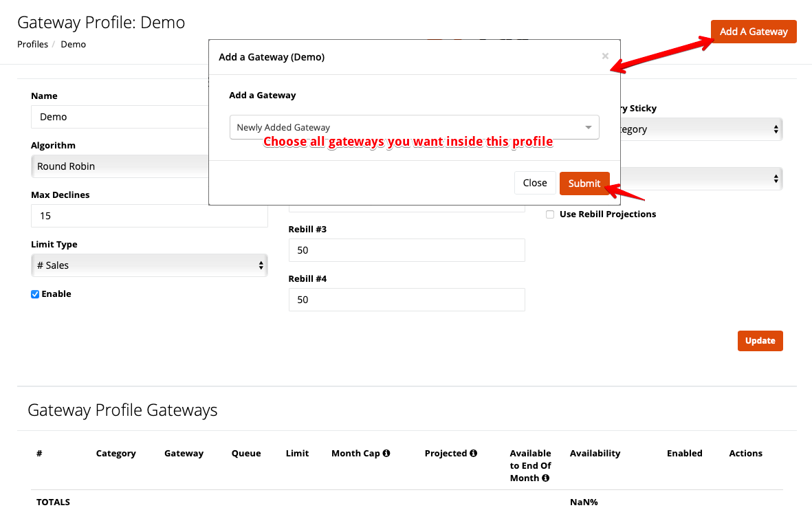
Task: Toggle the Enable checkbox
Action: (35, 294)
